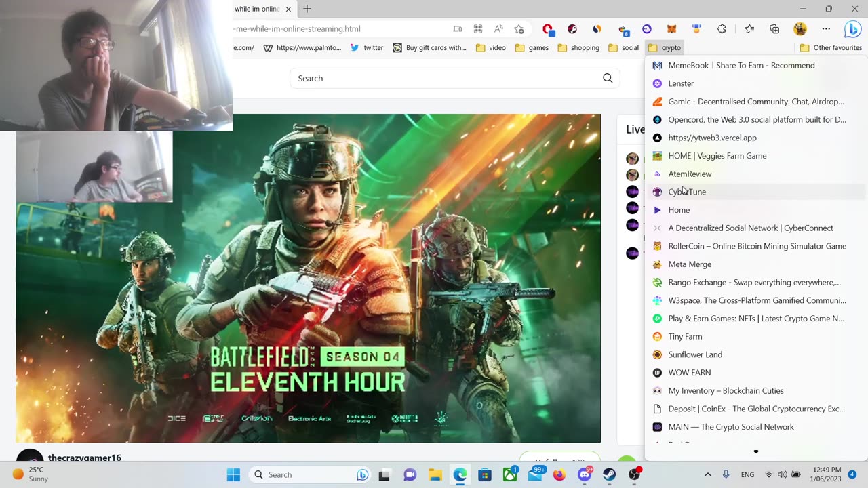Expand the shopping favourites folder
This screenshot has height=488, width=868.
click(578, 47)
